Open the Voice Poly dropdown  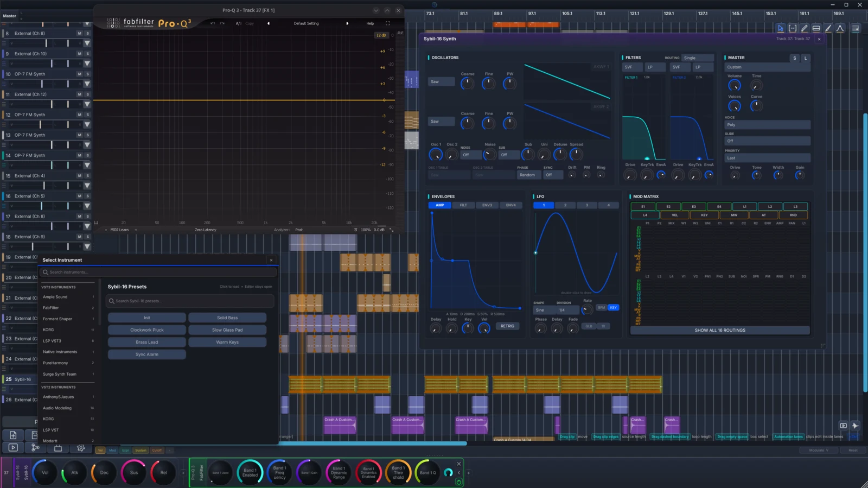click(x=767, y=125)
